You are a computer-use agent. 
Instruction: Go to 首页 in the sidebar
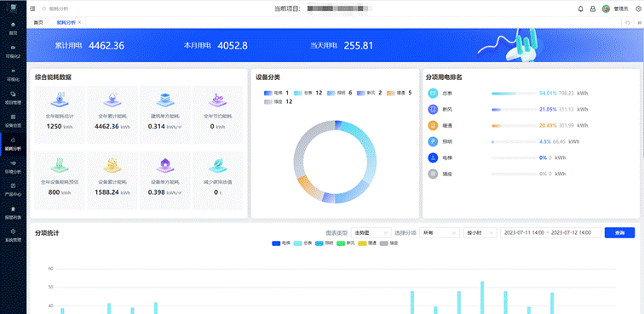tap(13, 28)
